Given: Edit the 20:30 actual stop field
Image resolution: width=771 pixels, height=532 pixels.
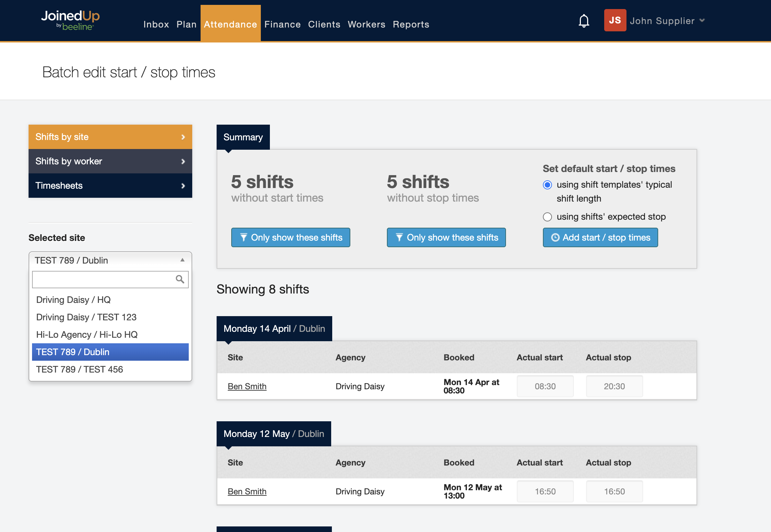Looking at the screenshot, I should (614, 386).
